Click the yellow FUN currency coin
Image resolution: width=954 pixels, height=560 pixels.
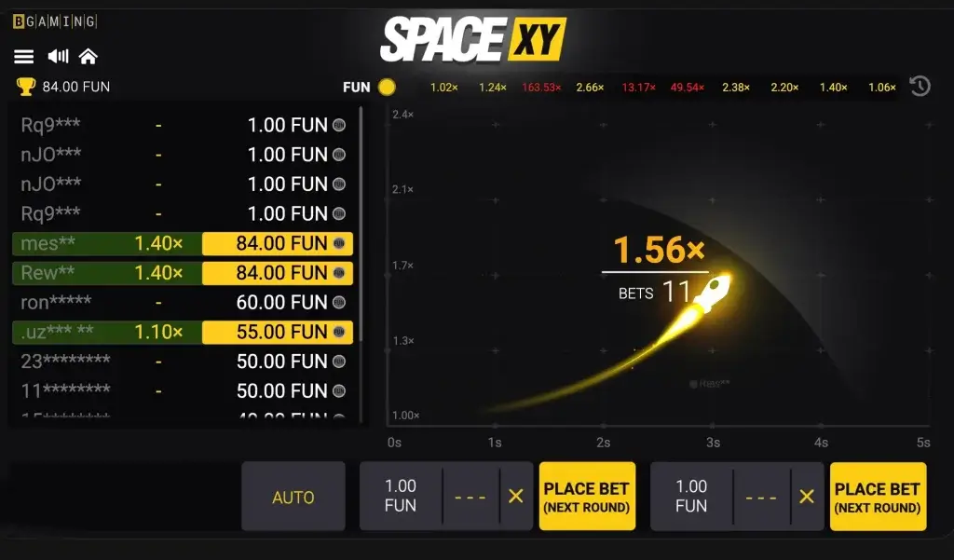pyautogui.click(x=387, y=87)
